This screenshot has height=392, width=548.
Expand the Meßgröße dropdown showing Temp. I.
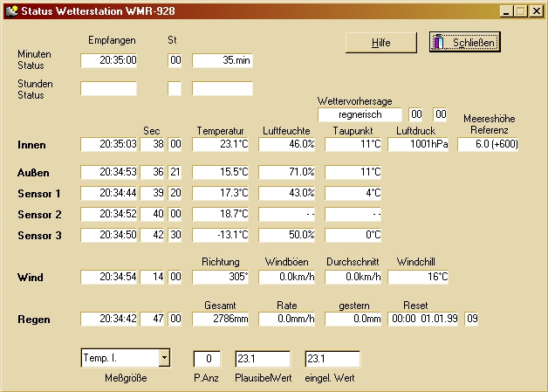pos(163,358)
